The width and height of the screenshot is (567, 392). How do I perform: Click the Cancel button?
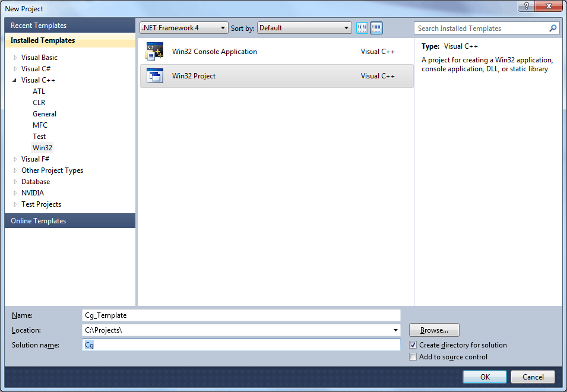[x=533, y=377]
